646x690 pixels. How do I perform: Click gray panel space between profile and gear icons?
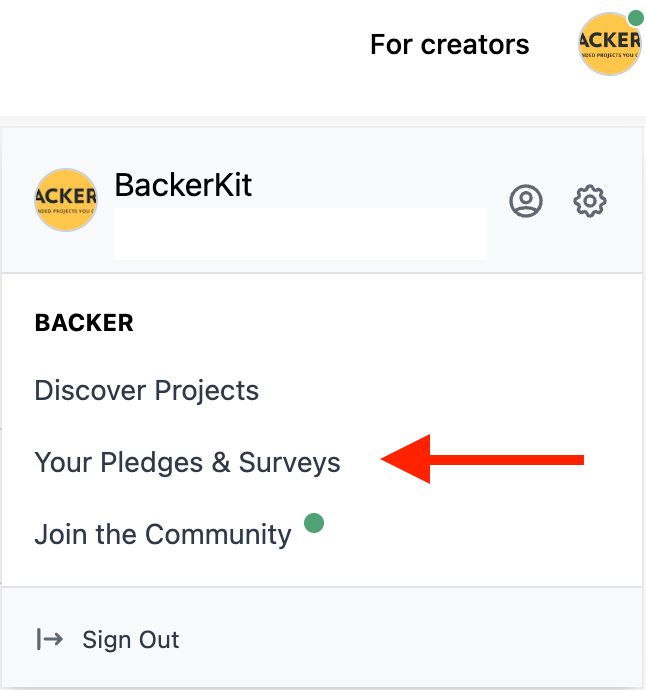(x=558, y=201)
